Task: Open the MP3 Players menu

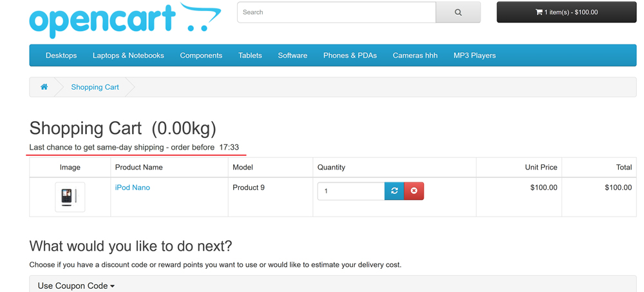Action: coord(475,55)
